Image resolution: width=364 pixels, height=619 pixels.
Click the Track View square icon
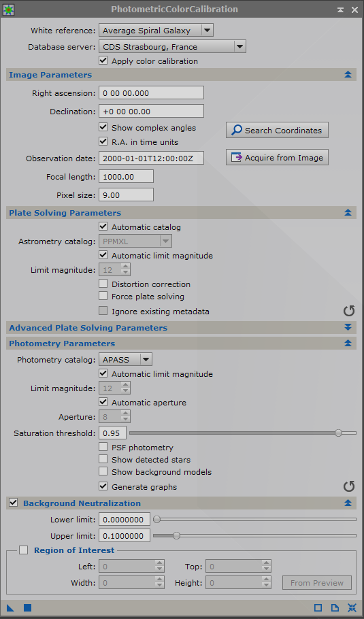click(x=318, y=607)
